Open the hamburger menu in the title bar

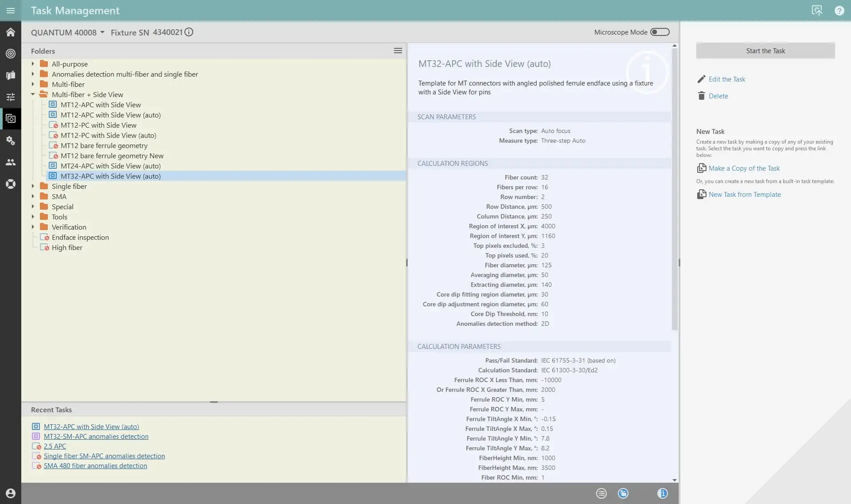pyautogui.click(x=11, y=11)
